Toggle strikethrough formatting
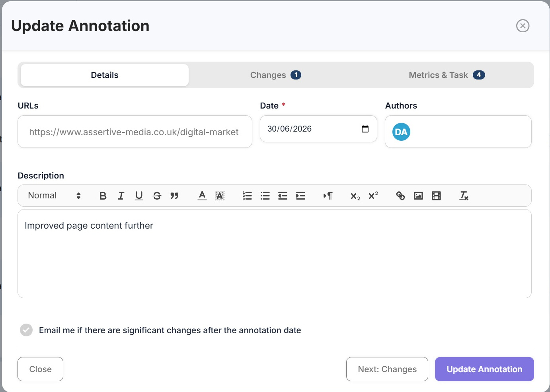The height and width of the screenshot is (392, 550). [x=157, y=196]
